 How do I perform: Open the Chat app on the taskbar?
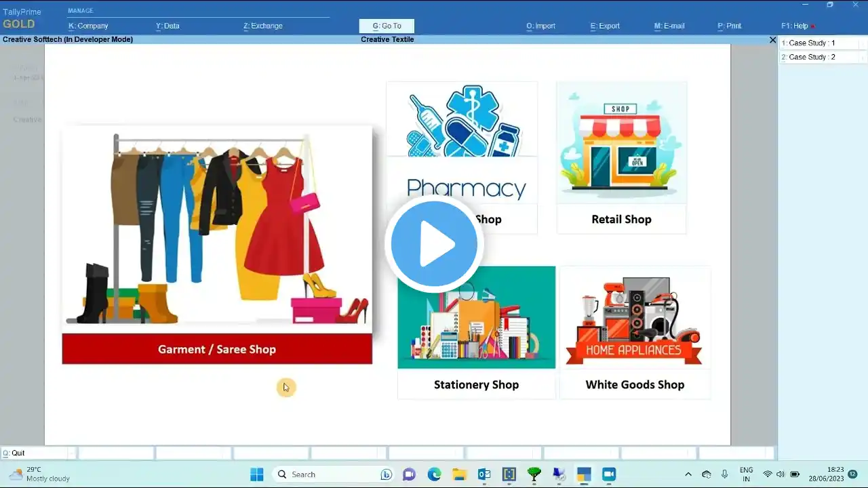[x=409, y=474]
